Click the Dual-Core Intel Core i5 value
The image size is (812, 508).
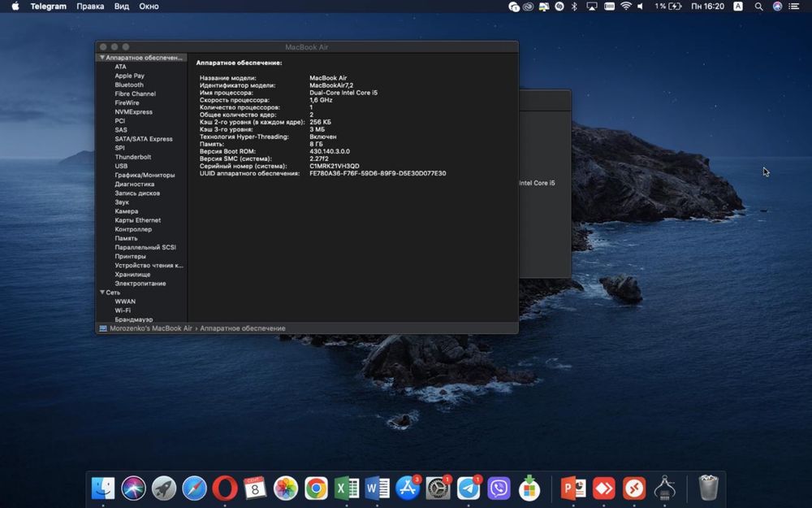(x=343, y=93)
